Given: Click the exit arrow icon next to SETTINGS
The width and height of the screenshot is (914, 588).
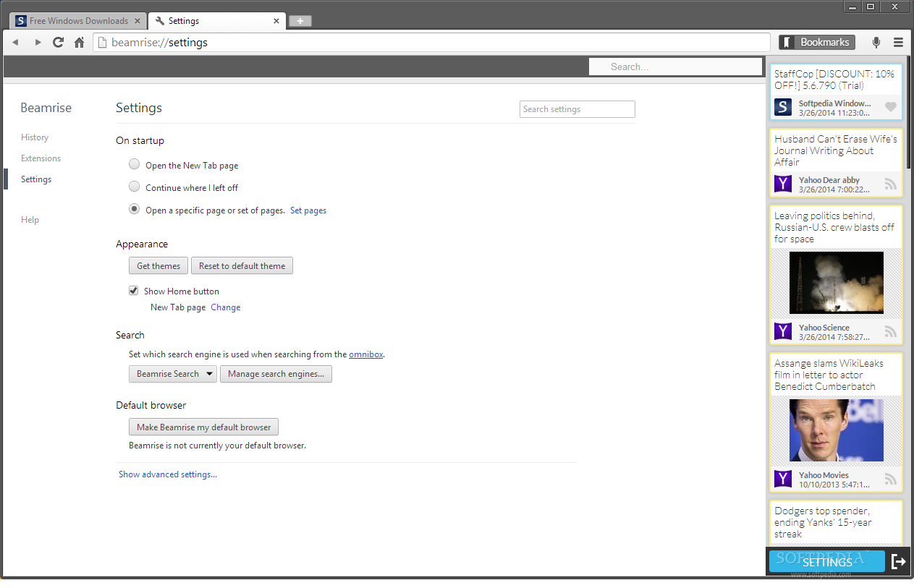Looking at the screenshot, I should tap(898, 561).
